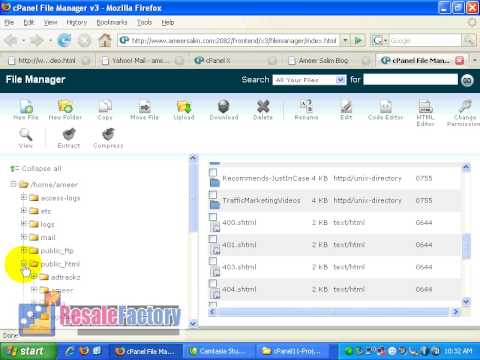
Task: Collapse the /home/ameer root node
Action: click(x=13, y=184)
